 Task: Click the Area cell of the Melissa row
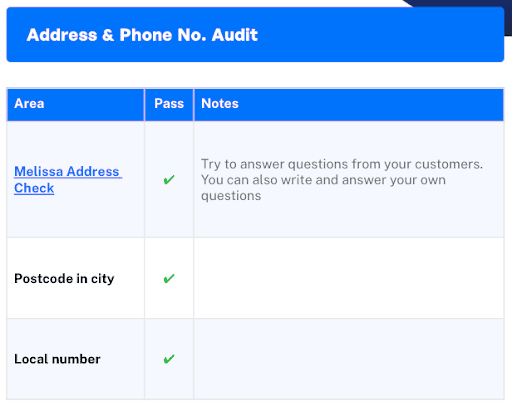[x=76, y=179]
